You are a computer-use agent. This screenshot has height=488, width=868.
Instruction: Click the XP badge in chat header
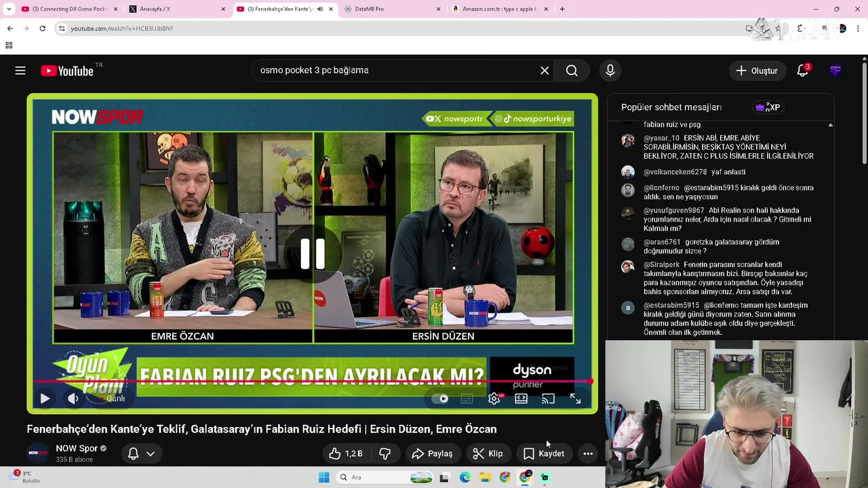point(768,107)
